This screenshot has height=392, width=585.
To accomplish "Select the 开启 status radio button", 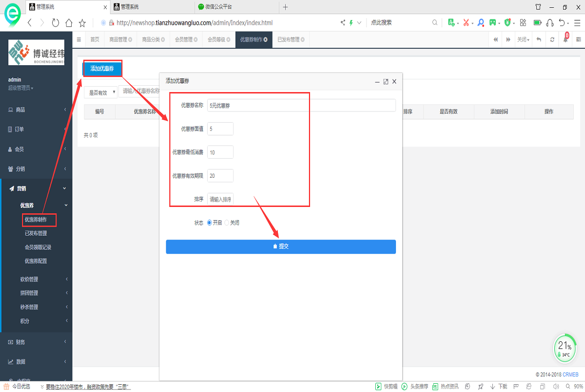I will tap(210, 223).
